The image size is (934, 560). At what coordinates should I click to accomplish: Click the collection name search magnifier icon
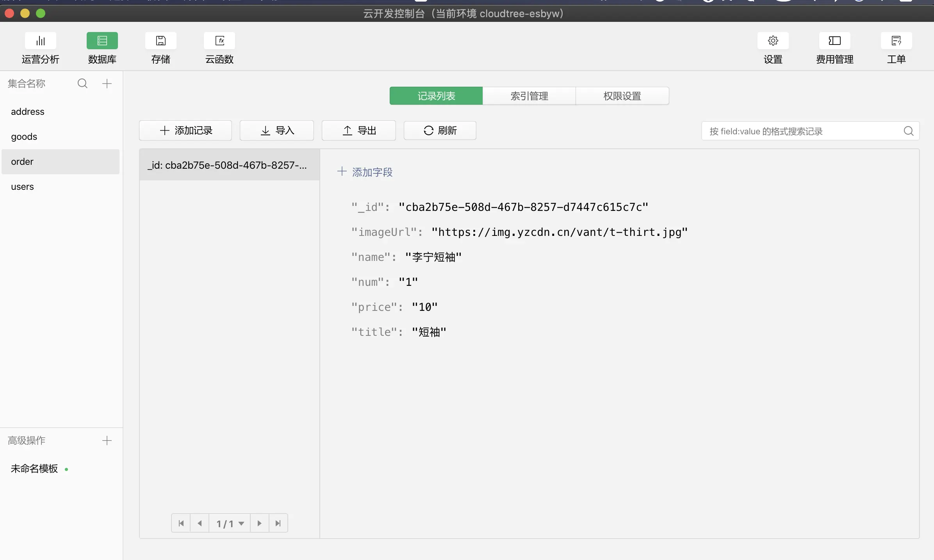click(x=82, y=83)
